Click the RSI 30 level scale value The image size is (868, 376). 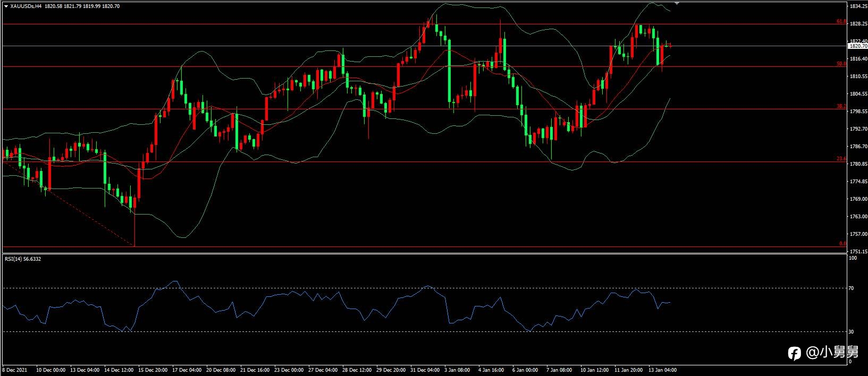pos(851,332)
